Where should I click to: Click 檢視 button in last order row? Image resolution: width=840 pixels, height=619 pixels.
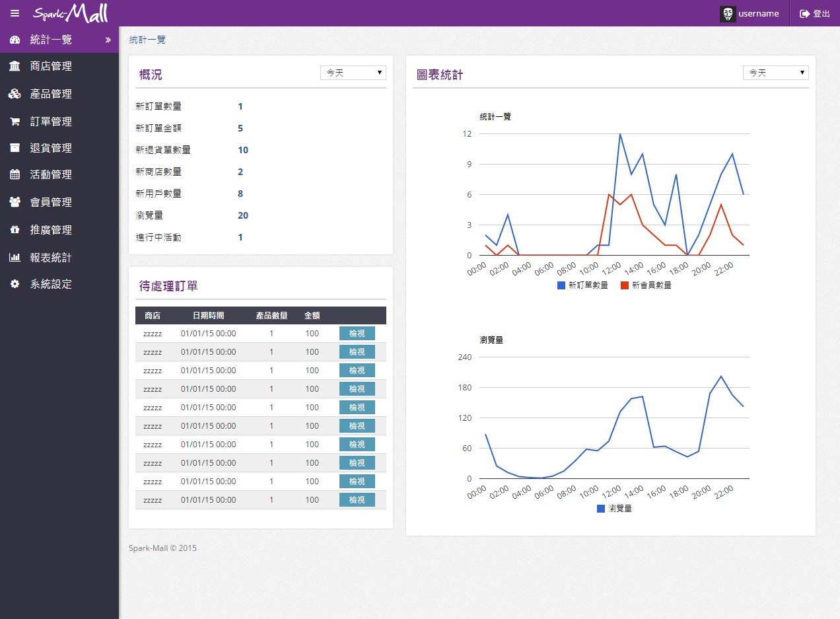(x=357, y=500)
